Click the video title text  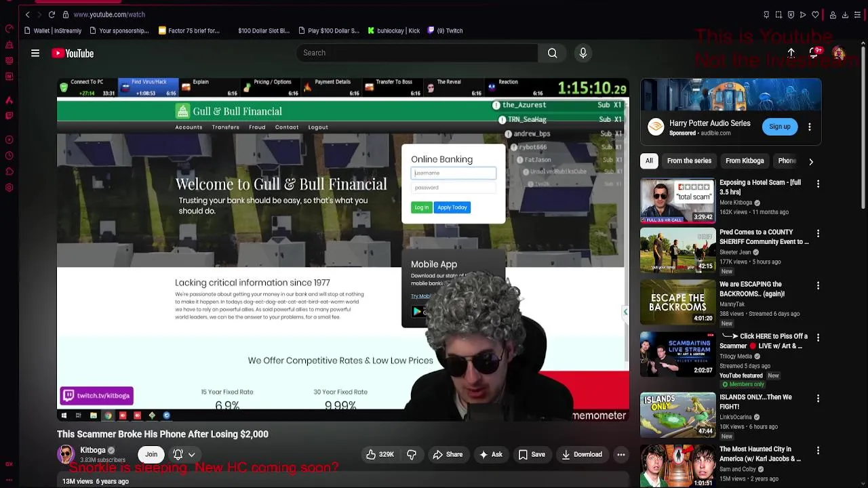click(x=163, y=434)
